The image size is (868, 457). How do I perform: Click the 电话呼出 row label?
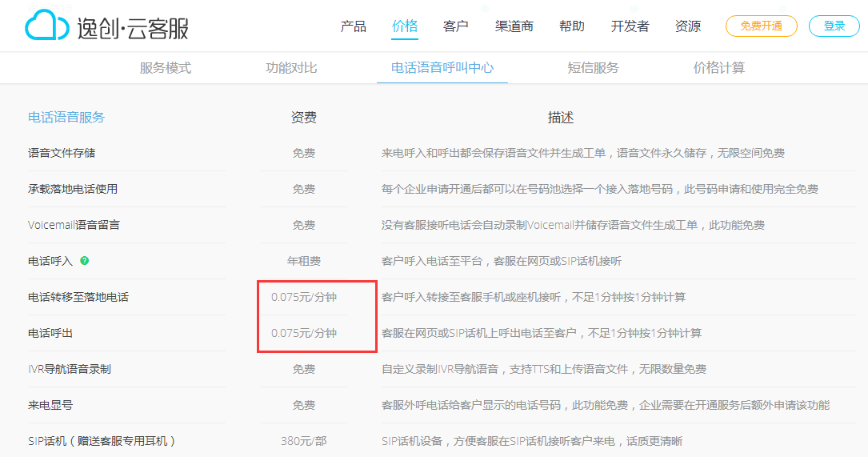(x=50, y=333)
